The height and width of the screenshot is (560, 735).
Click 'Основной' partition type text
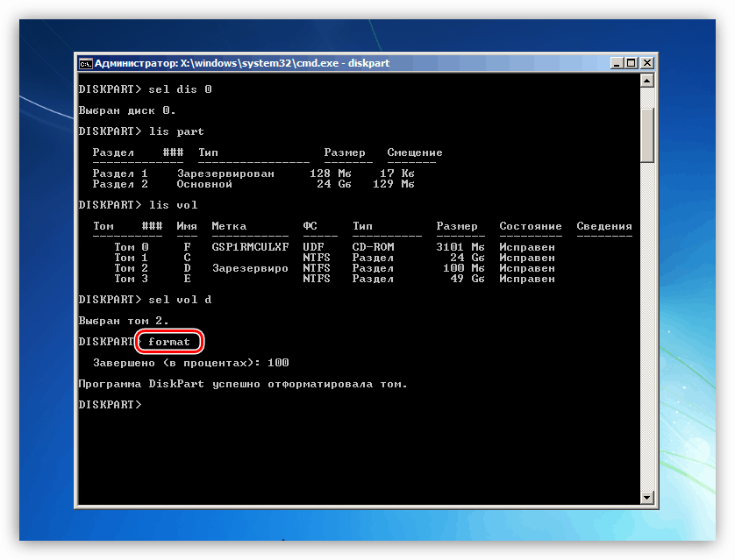point(204,184)
